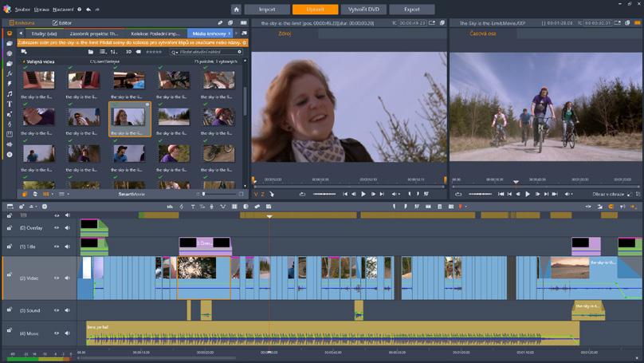
Task: Open the Soubor menu
Action: 22,9
